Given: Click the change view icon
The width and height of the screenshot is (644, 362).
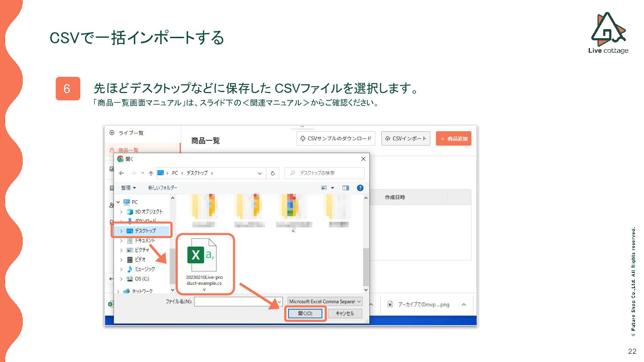Looking at the screenshot, I should coord(324,188).
